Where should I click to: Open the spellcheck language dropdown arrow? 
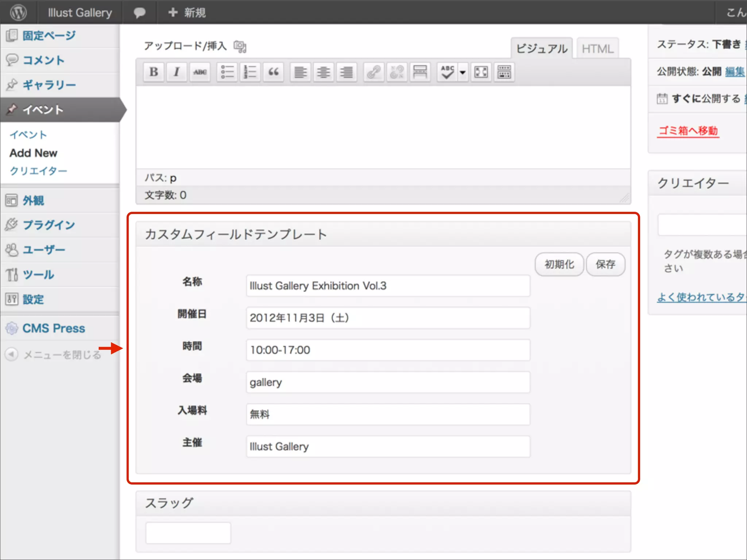pos(463,72)
